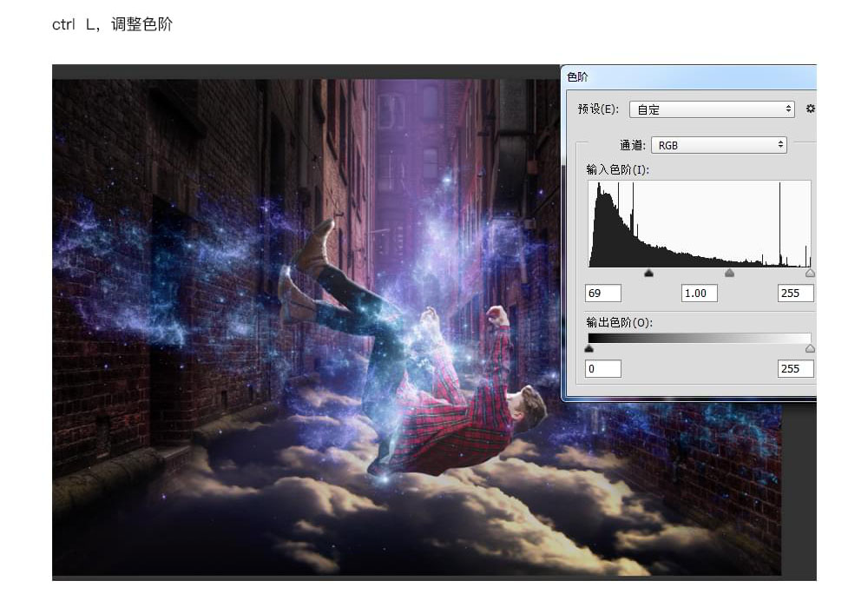Viewport: 868px width, 594px height.
Task: Click the input midtone gray slider handle
Action: point(730,273)
